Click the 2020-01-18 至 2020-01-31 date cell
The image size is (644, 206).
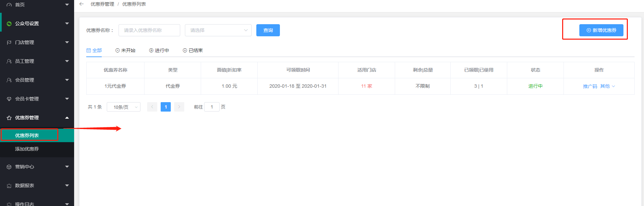(x=298, y=86)
